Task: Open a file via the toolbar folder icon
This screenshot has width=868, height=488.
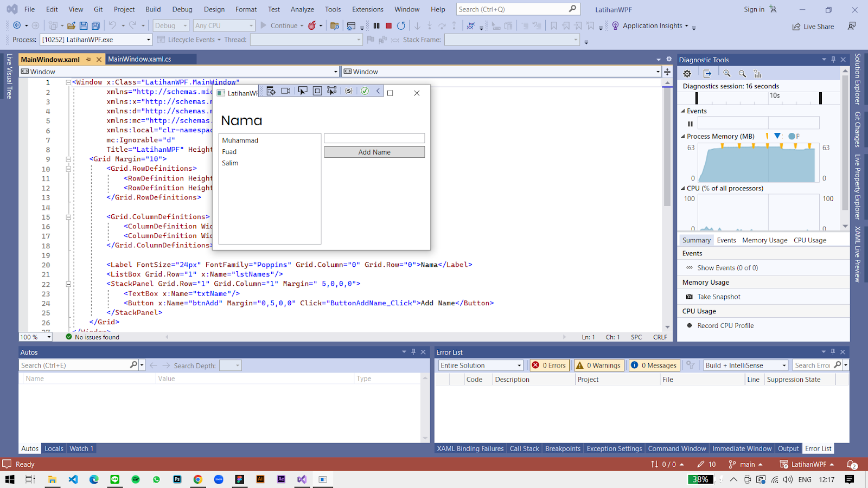Action: click(x=71, y=25)
